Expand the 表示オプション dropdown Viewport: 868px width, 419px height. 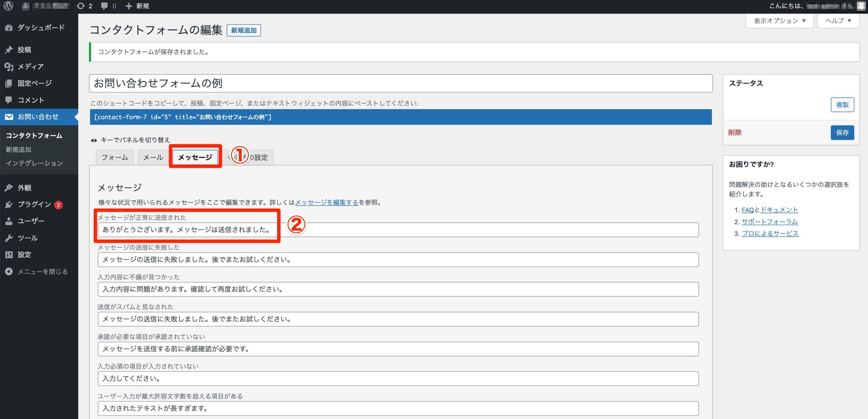click(x=779, y=21)
